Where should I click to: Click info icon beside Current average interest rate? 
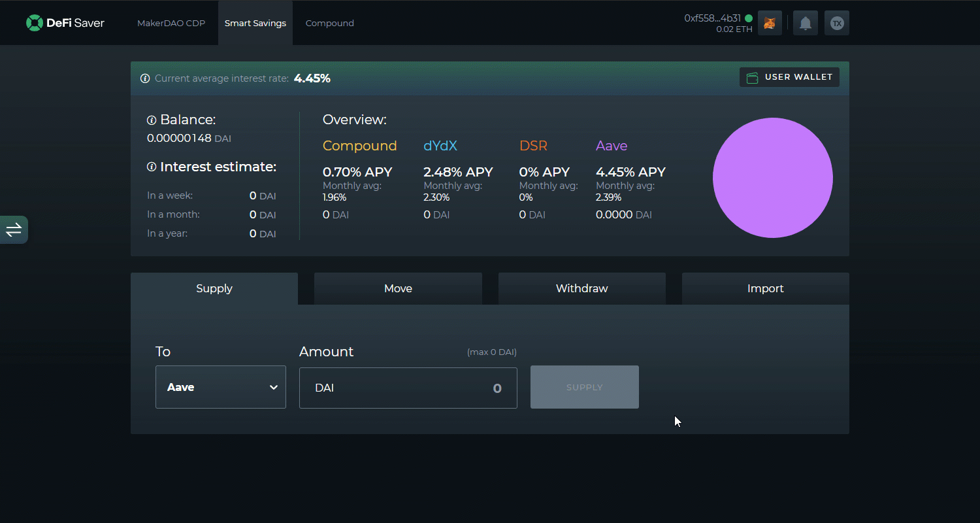pos(145,78)
